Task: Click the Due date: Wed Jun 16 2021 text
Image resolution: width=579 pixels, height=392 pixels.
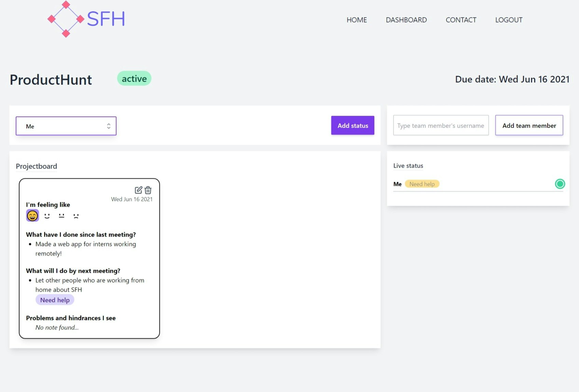Action: (x=512, y=79)
